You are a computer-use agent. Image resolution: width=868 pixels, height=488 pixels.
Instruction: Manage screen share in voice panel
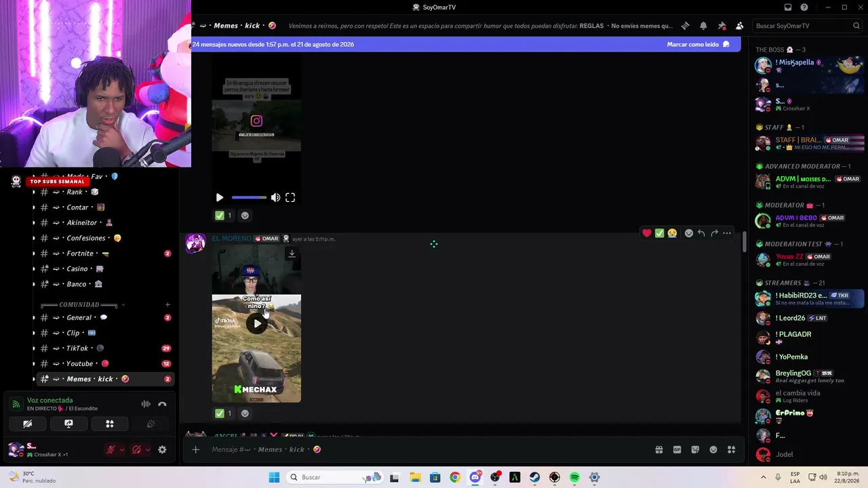click(x=68, y=424)
